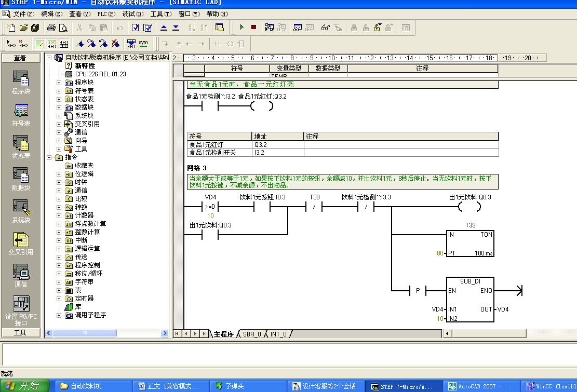
Task: Toggle network comments view button
Action: click(52, 44)
